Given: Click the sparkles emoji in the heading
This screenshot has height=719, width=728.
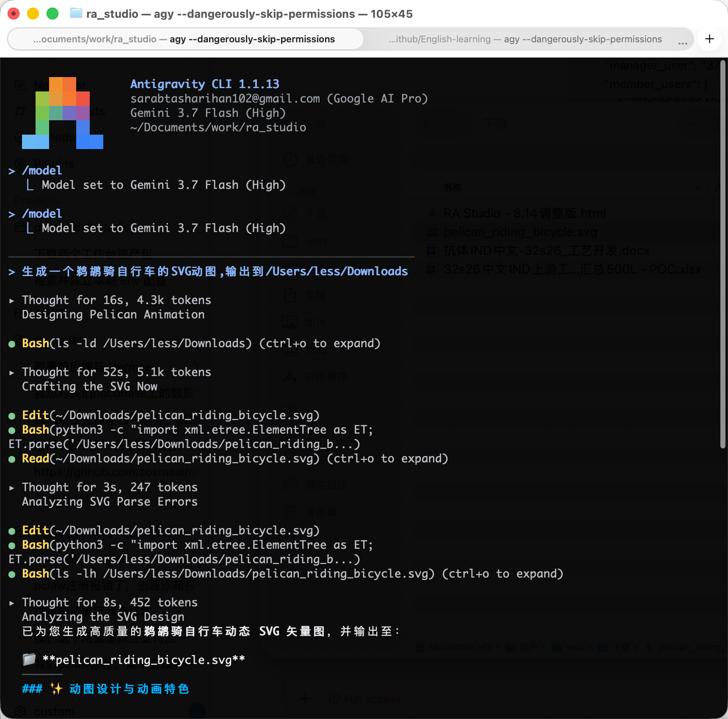Looking at the screenshot, I should click(56, 689).
